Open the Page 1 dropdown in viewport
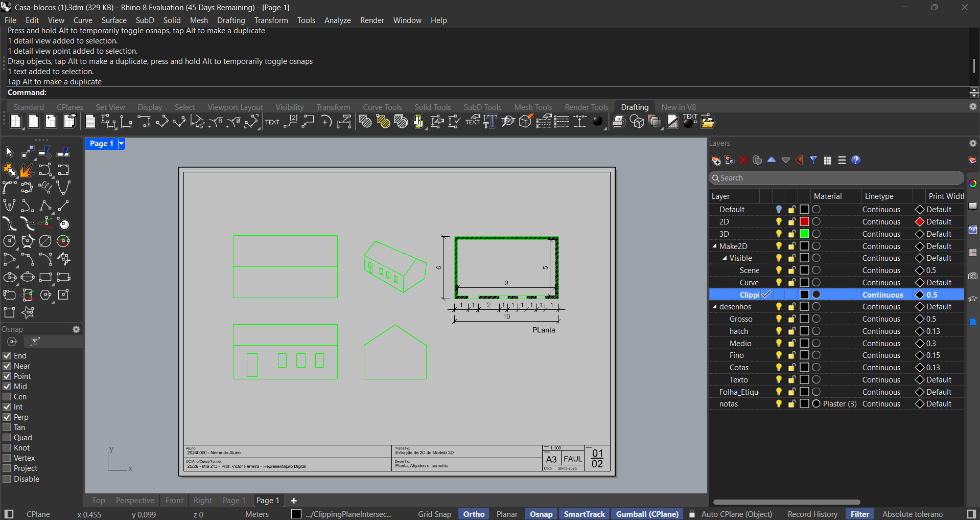980x520 pixels. [x=121, y=144]
